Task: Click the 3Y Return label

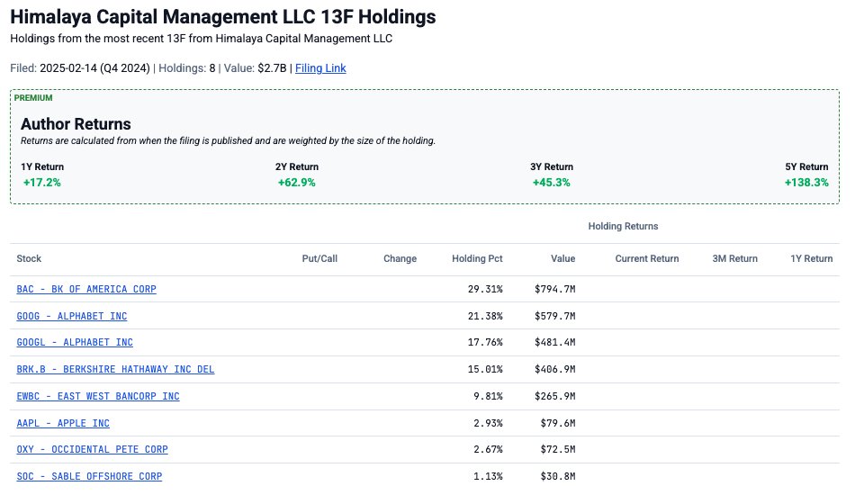Action: [x=552, y=166]
